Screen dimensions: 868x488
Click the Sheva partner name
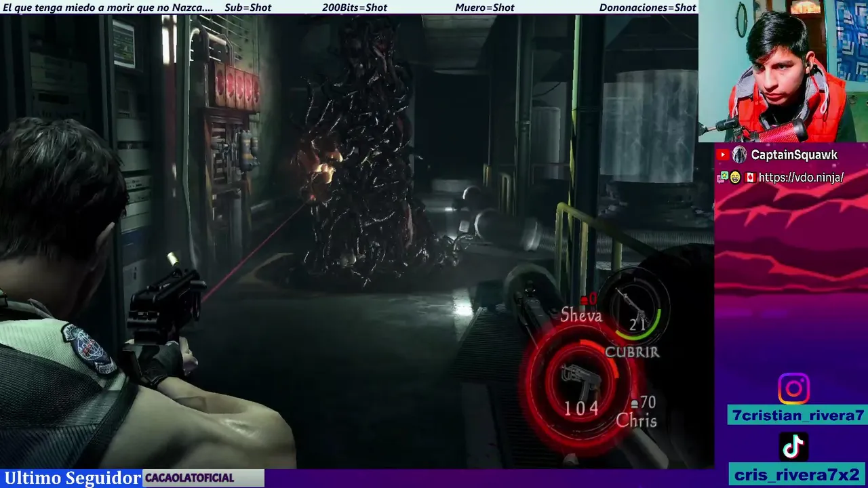point(581,315)
